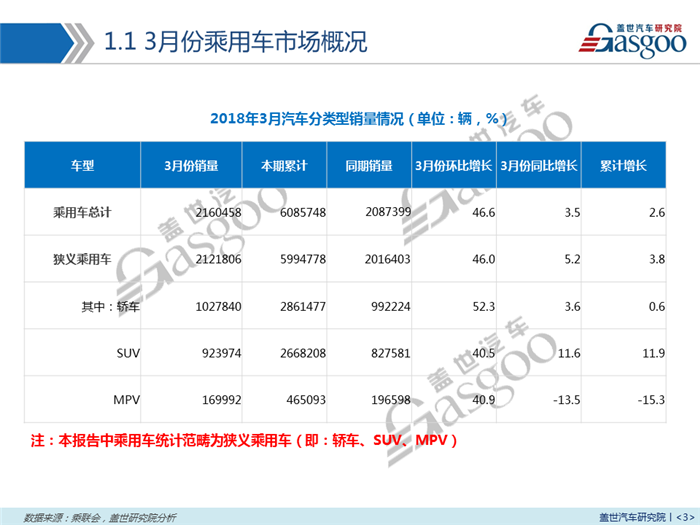Image resolution: width=700 pixels, height=525 pixels.
Task: Click the value 1027840
Action: 218,307
